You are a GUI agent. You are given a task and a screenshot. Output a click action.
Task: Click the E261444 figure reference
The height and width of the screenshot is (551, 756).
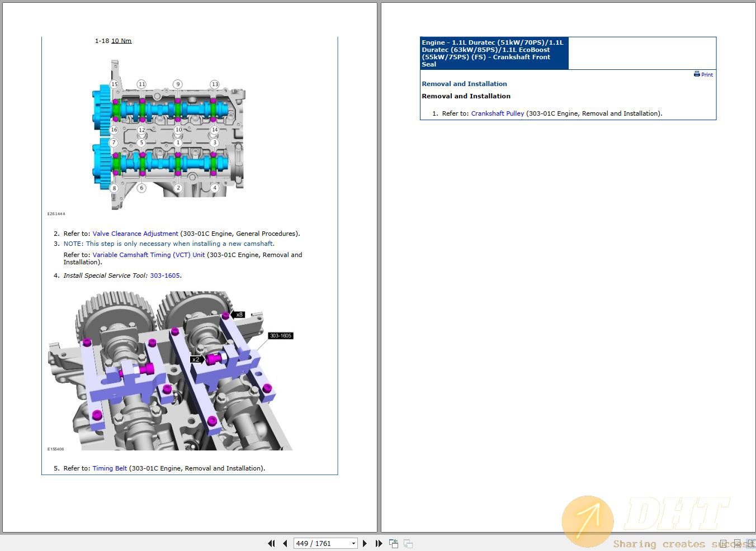tap(56, 214)
